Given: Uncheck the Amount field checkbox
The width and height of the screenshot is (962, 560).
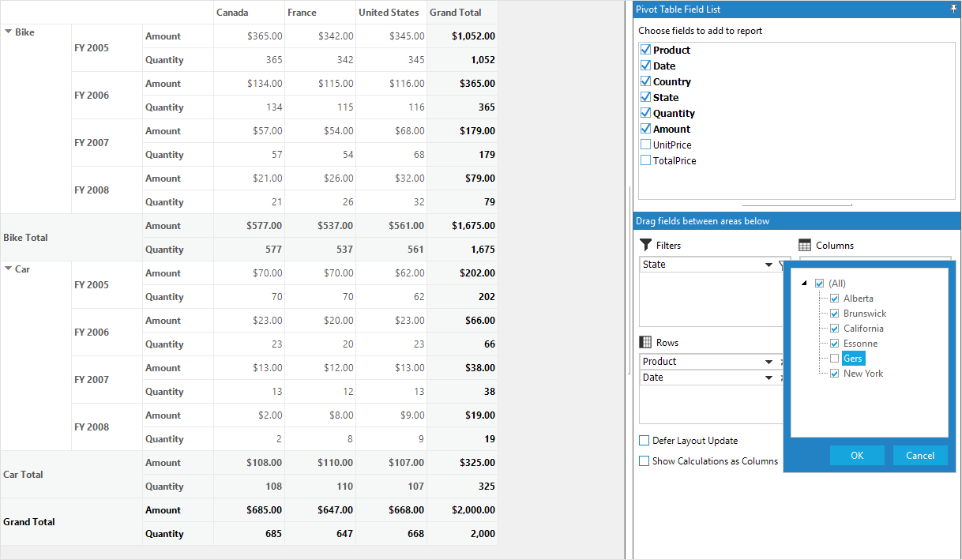Looking at the screenshot, I should (x=645, y=129).
